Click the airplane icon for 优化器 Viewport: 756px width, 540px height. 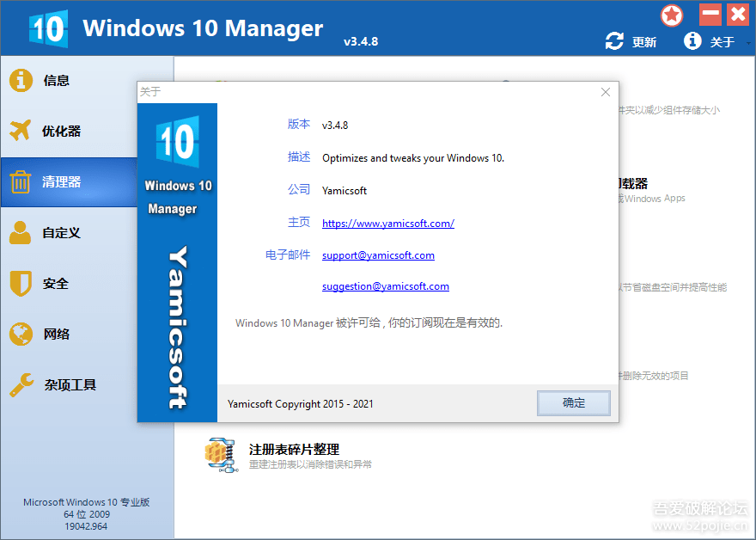(21, 131)
